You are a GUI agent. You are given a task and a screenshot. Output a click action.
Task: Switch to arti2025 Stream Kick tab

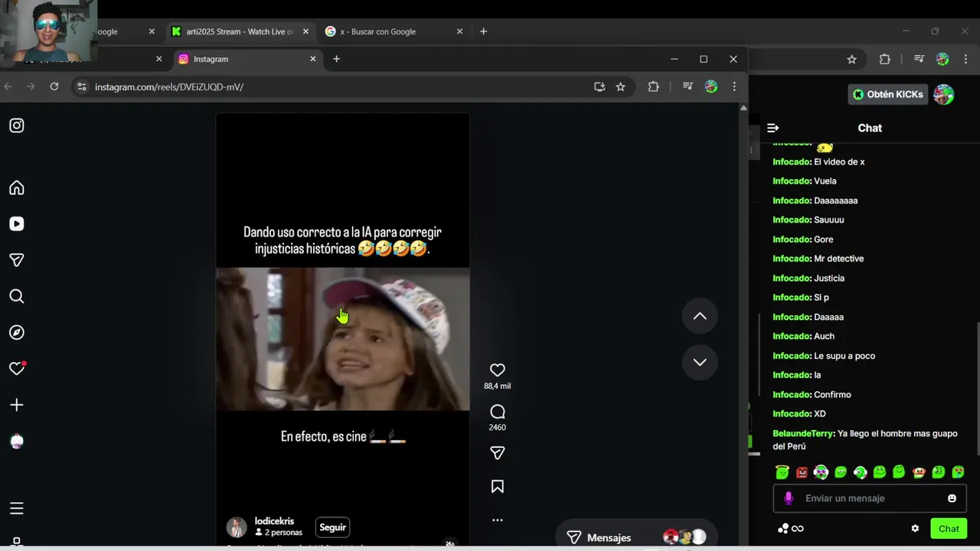tap(240, 31)
